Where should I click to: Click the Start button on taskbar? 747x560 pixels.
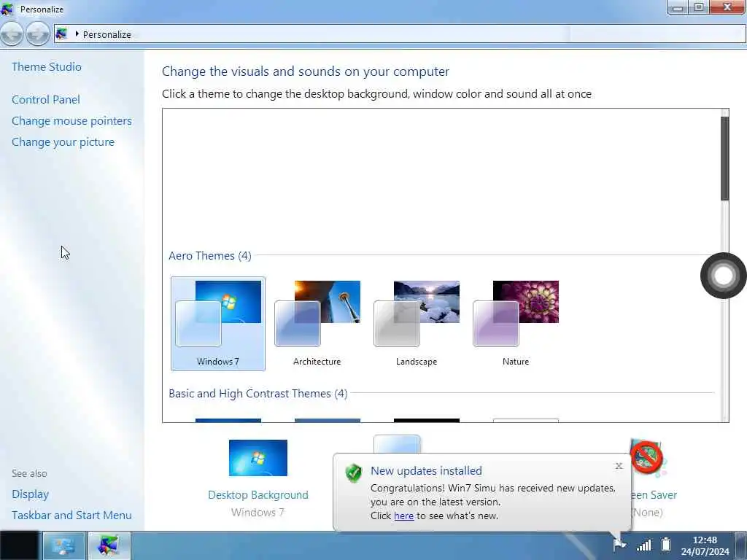20,545
